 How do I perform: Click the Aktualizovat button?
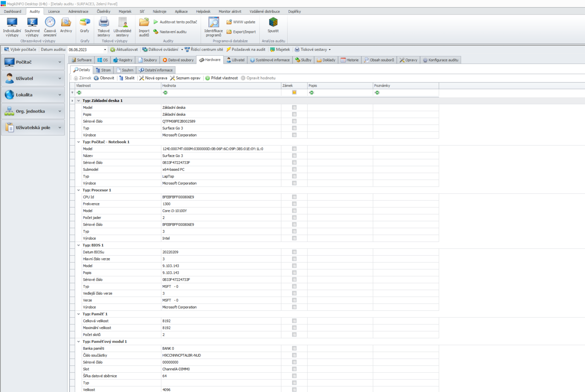[x=124, y=50]
